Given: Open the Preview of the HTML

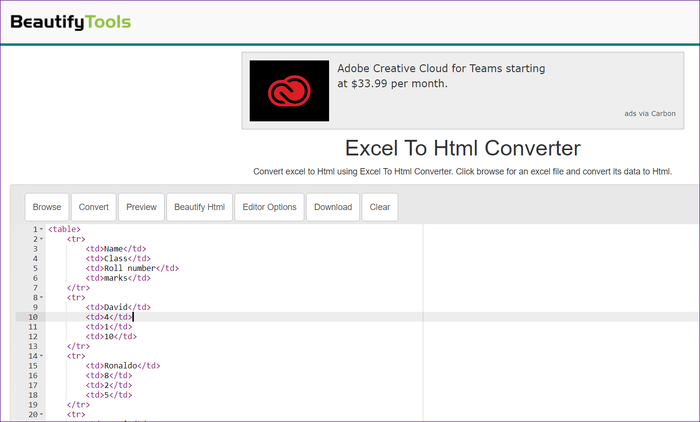Looking at the screenshot, I should (142, 207).
